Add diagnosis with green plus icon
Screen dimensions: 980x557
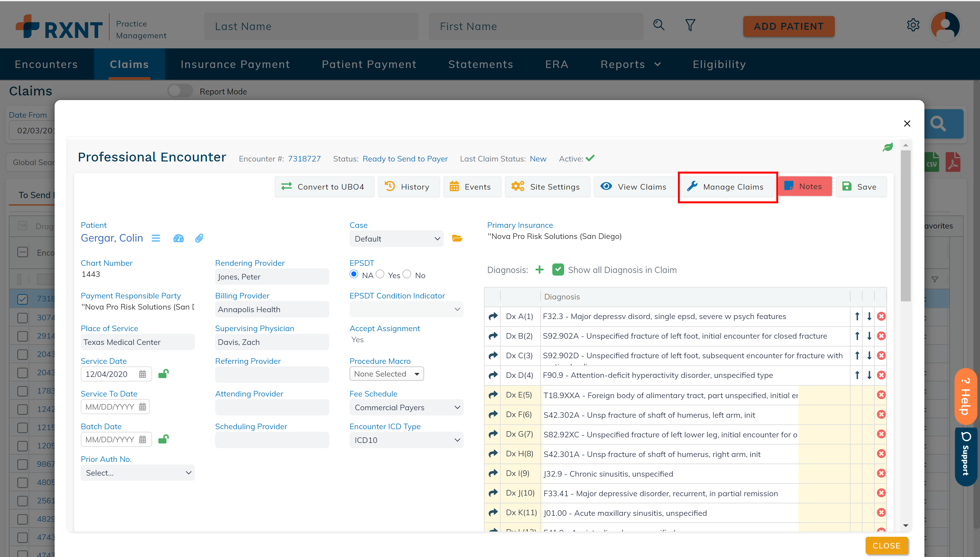[540, 270]
